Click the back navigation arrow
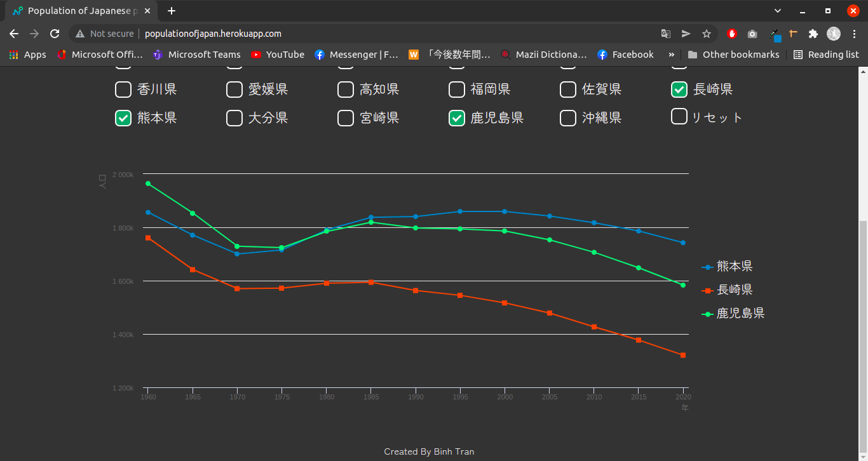Screen dimensions: 868x461 coord(13,33)
